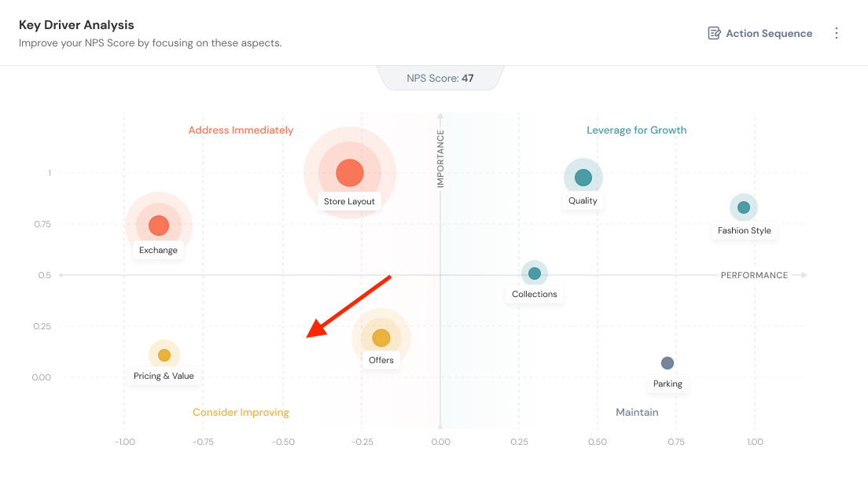Click the Action Sequence button label
Viewport: 868px width, 481px height.
pos(769,33)
